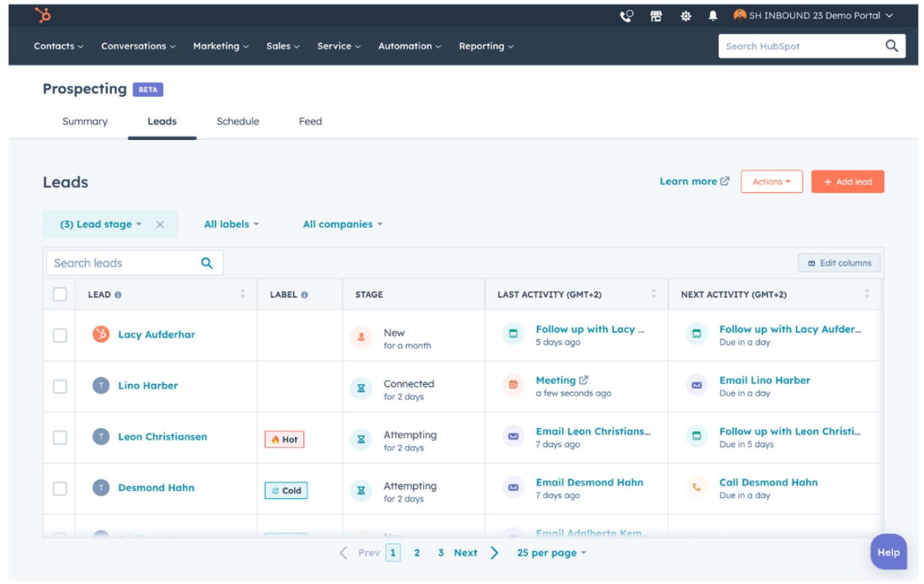Screen dimensions: 924x584
Task: Open the All companies filter dropdown
Action: point(342,225)
